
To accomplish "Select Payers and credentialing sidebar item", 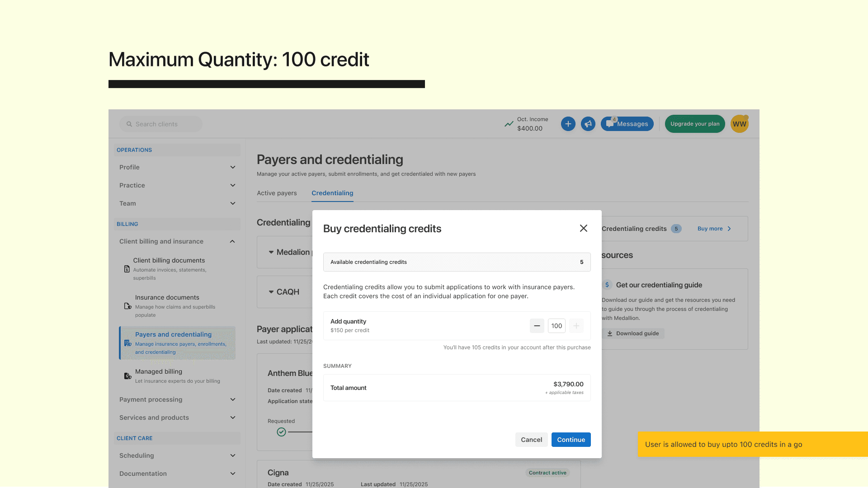I will 177,343.
